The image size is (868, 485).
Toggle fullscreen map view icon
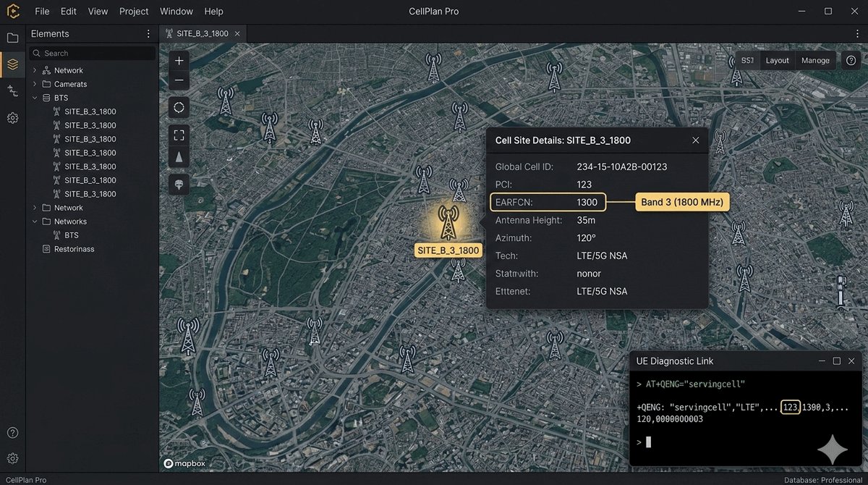[x=179, y=135]
